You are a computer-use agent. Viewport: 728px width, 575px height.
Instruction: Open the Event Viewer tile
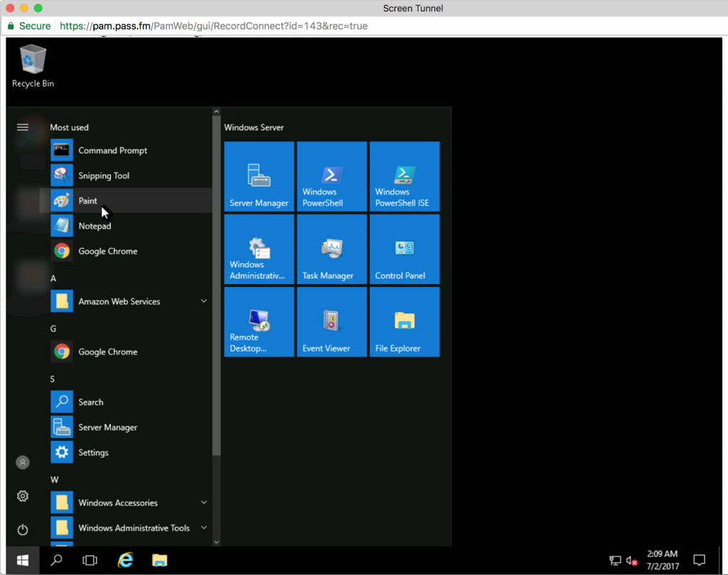331,322
